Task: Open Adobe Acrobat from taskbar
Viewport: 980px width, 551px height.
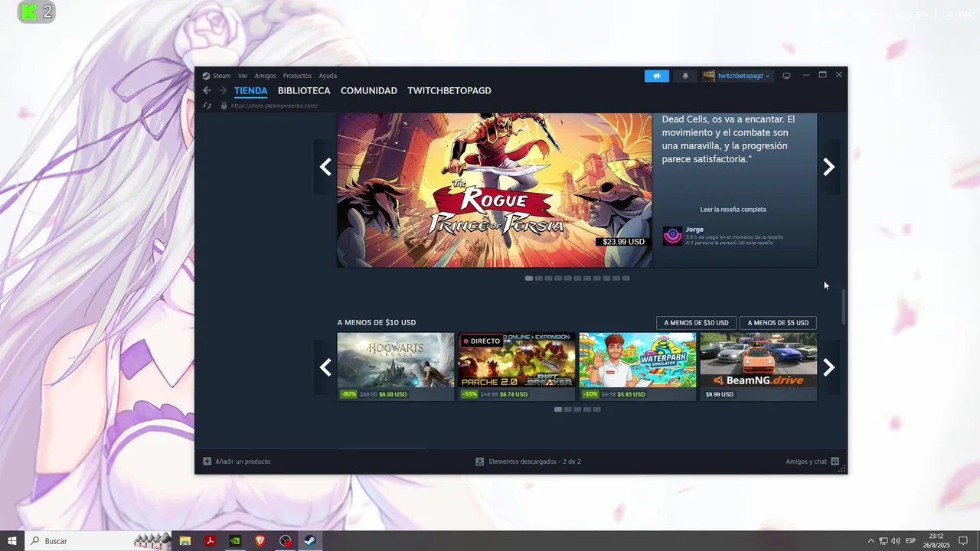Action: pos(210,541)
